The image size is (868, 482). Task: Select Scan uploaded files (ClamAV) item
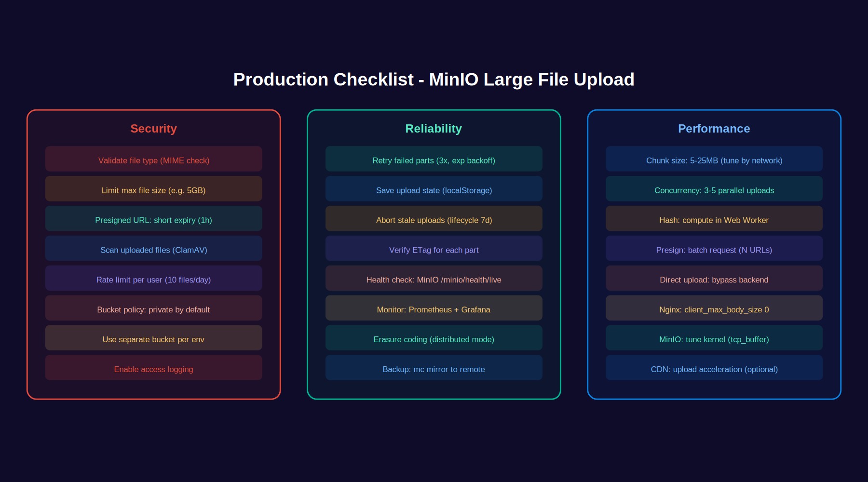click(x=153, y=249)
